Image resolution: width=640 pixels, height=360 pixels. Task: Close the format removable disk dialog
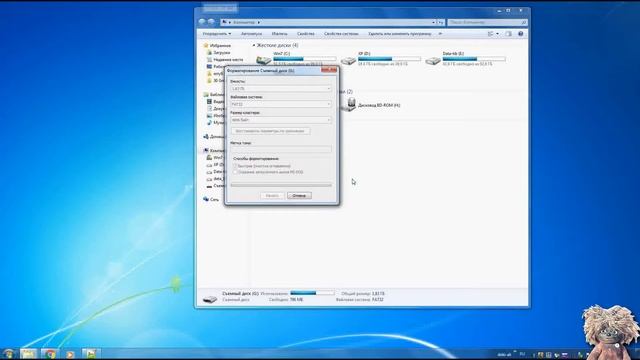point(329,70)
